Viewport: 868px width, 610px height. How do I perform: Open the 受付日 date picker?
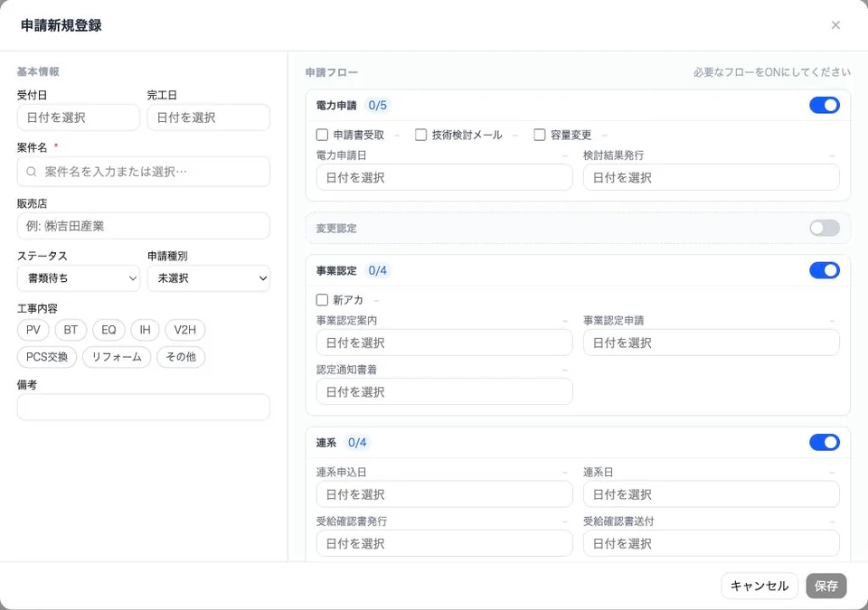pyautogui.click(x=78, y=117)
